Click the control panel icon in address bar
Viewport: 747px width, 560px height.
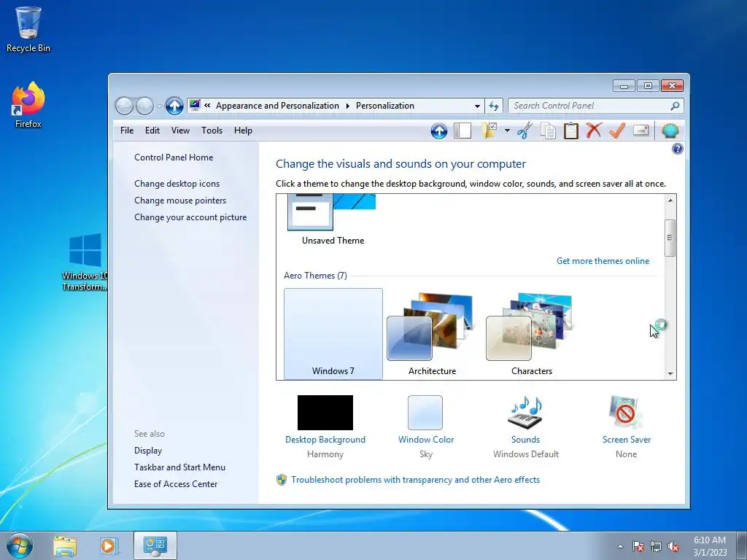coord(195,105)
